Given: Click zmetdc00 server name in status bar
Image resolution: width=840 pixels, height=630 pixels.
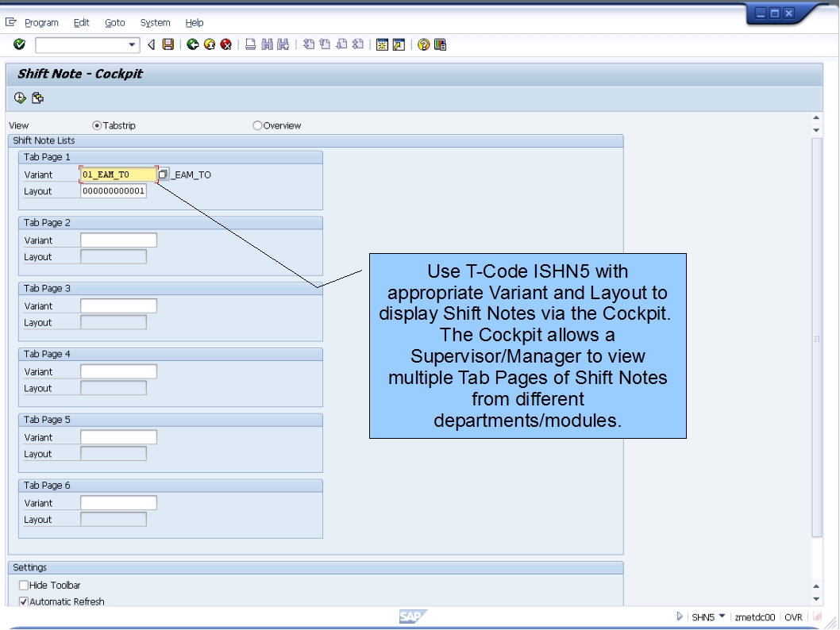Looking at the screenshot, I should [x=755, y=617].
